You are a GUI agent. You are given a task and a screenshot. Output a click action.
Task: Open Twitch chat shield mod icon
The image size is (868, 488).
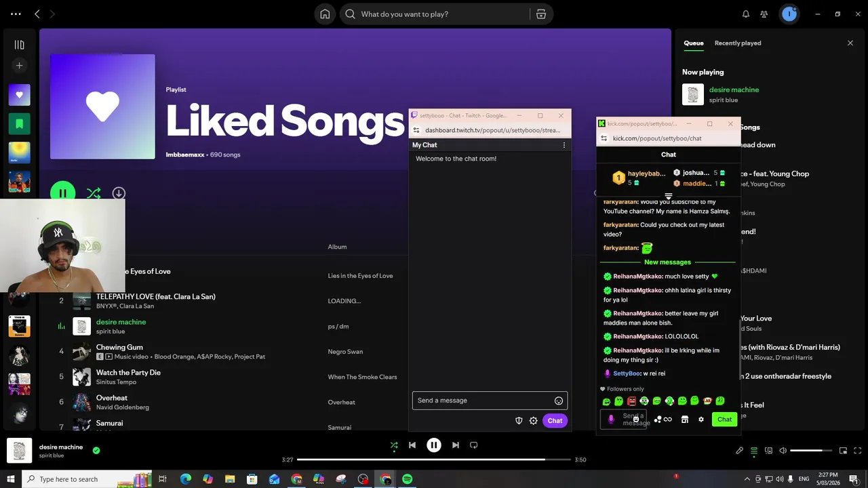pos(519,421)
